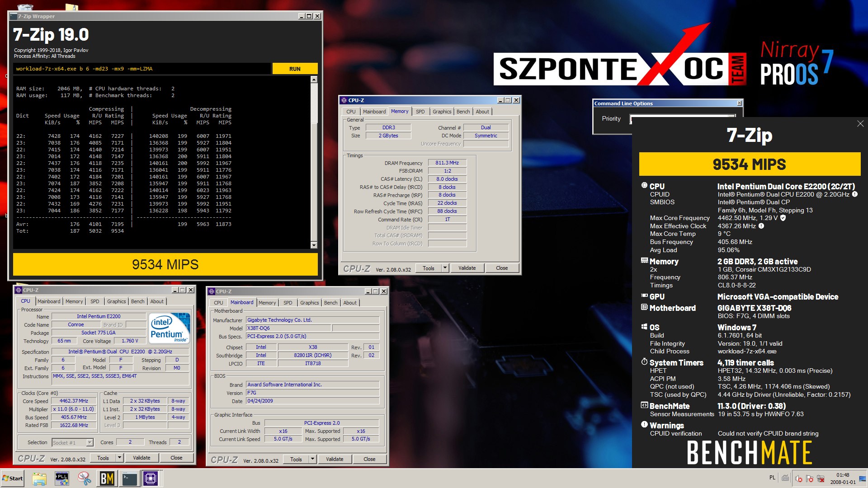
Task: Open the Tools dropdown arrow in Mainboard CPU-Z window
Action: 312,459
